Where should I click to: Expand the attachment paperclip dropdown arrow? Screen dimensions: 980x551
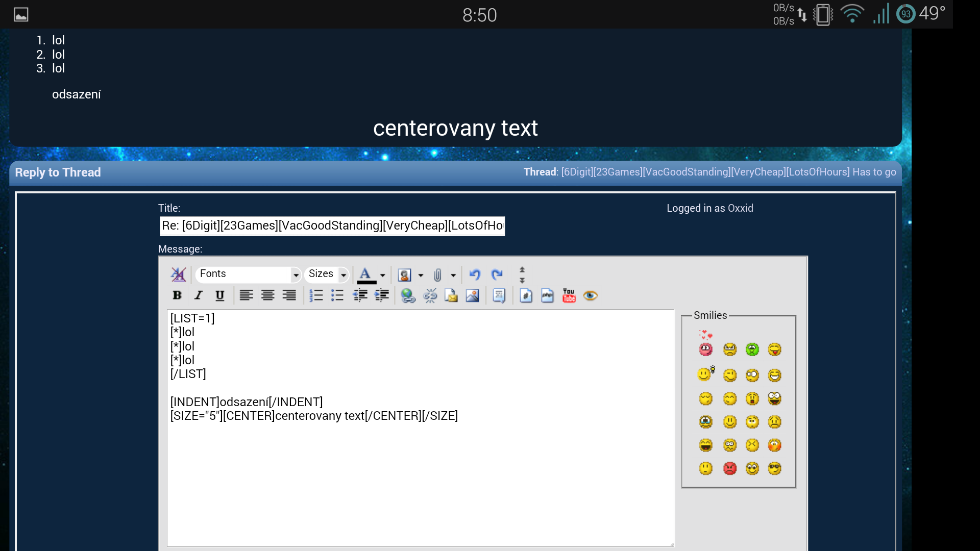[x=453, y=275]
